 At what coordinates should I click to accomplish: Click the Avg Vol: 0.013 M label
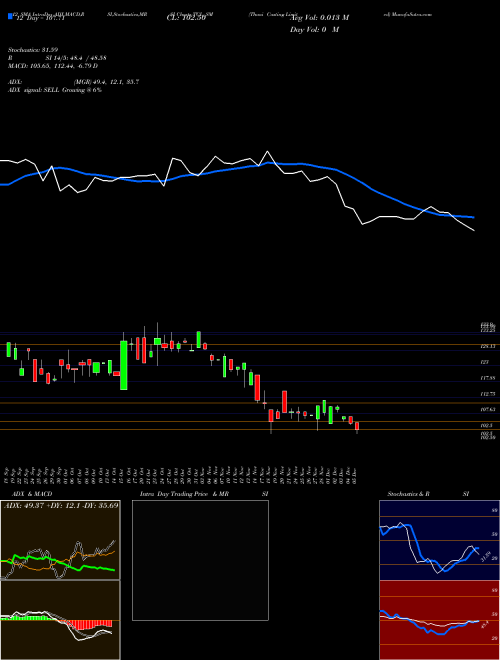(x=319, y=18)
